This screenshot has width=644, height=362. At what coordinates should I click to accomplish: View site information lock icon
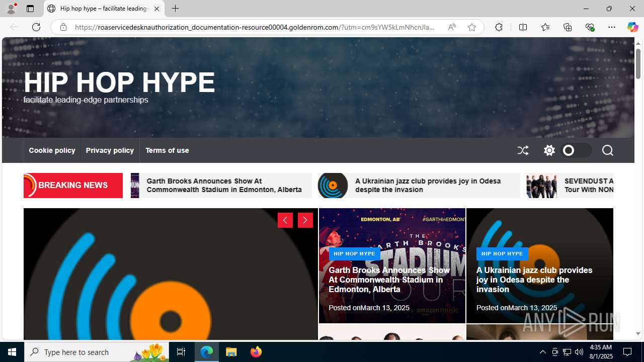click(x=63, y=27)
